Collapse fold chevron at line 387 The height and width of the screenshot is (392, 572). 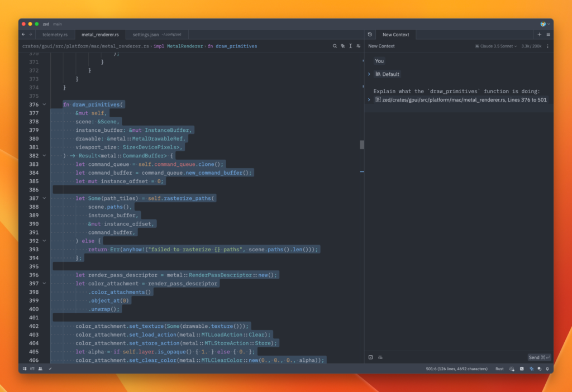click(44, 198)
